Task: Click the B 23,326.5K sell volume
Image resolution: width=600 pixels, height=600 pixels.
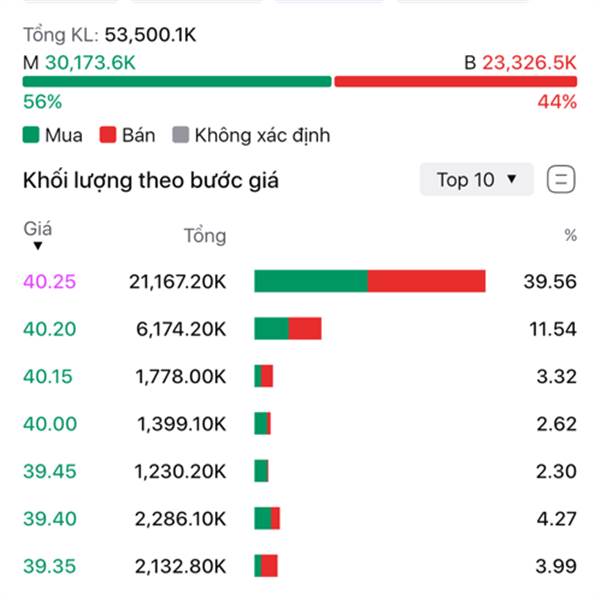Action: tap(520, 62)
